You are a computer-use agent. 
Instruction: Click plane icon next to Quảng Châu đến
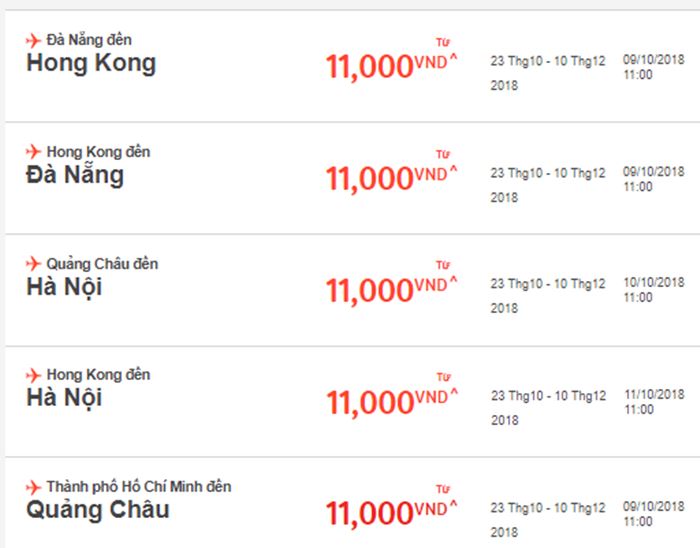tap(33, 264)
